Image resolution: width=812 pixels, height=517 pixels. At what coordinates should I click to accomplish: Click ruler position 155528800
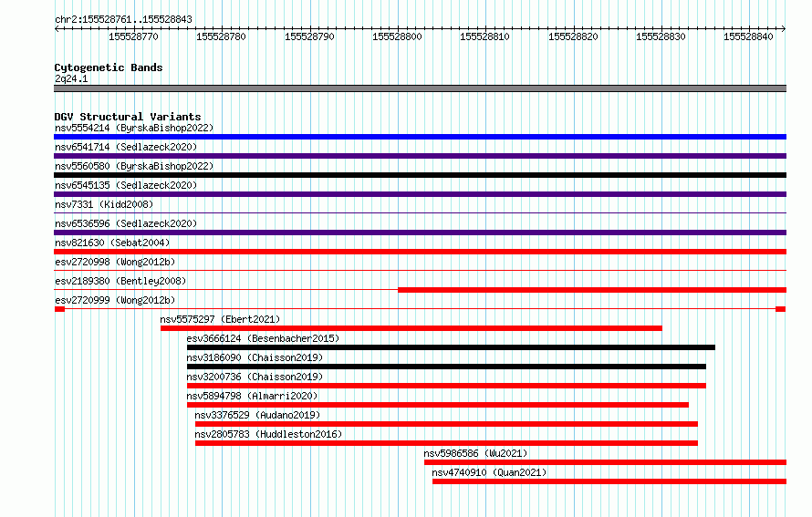pos(397,36)
